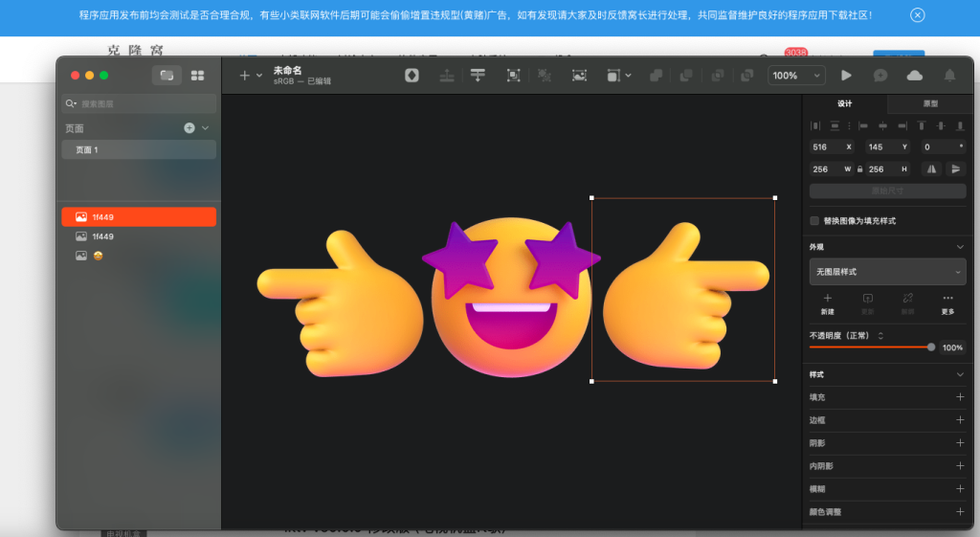Click distribute vertically icon in inspector

pos(835,125)
